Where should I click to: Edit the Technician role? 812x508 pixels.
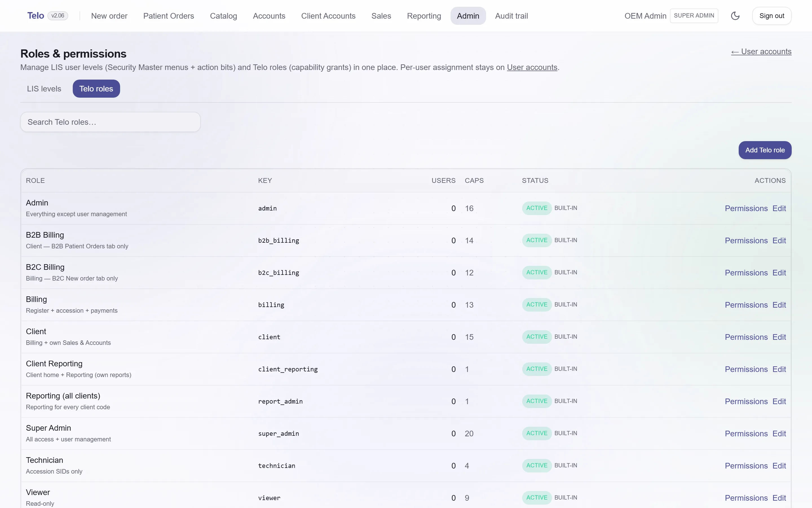[x=779, y=466]
